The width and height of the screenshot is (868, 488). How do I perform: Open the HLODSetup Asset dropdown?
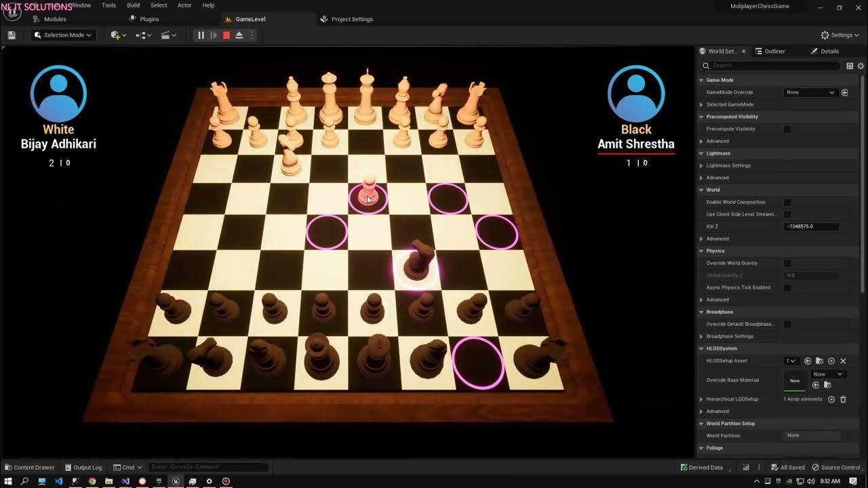coord(791,361)
